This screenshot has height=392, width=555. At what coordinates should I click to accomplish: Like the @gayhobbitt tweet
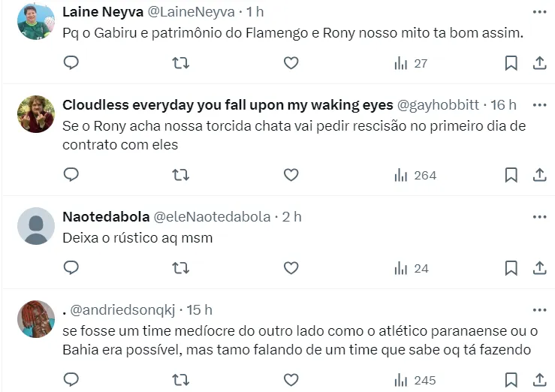[291, 175]
